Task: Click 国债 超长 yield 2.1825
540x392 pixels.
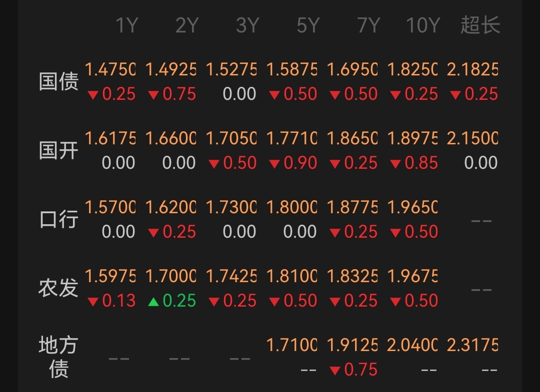Action: pos(472,69)
